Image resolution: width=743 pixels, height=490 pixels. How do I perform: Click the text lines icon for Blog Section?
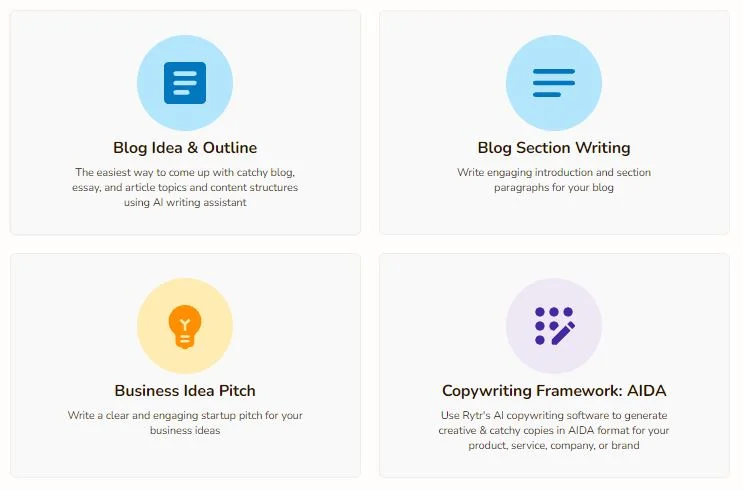(x=553, y=83)
